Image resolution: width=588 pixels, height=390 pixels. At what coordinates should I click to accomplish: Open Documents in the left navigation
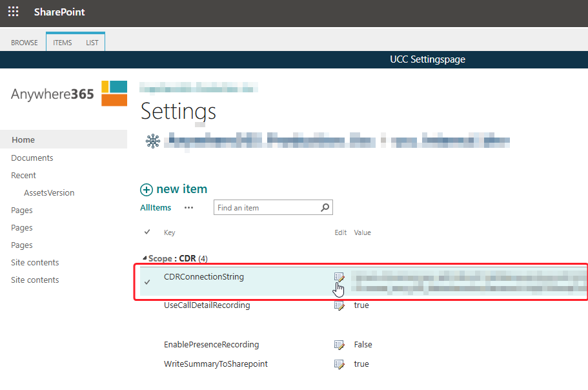click(x=32, y=158)
